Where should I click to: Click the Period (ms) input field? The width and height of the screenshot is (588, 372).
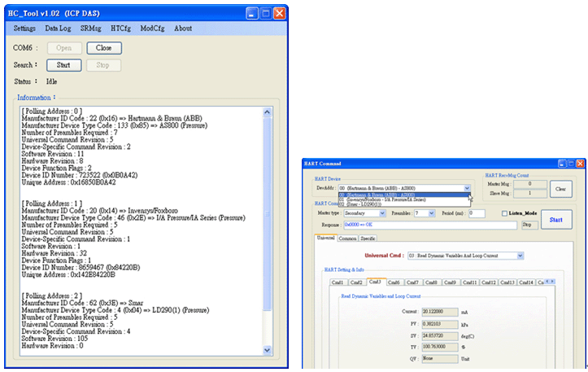[476, 213]
